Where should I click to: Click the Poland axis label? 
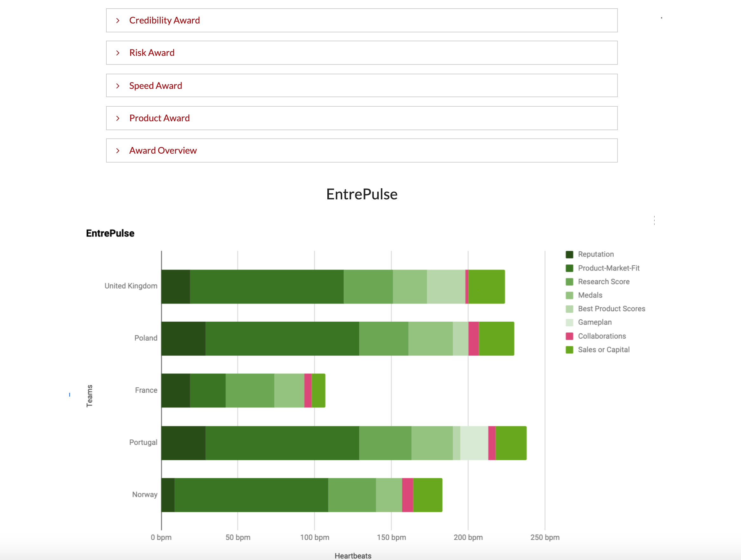[146, 338]
